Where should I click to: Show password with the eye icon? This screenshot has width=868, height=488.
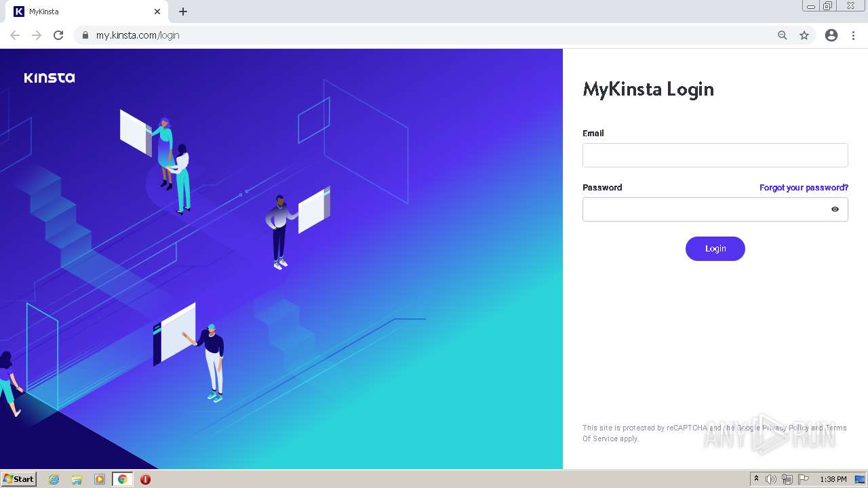click(x=835, y=209)
